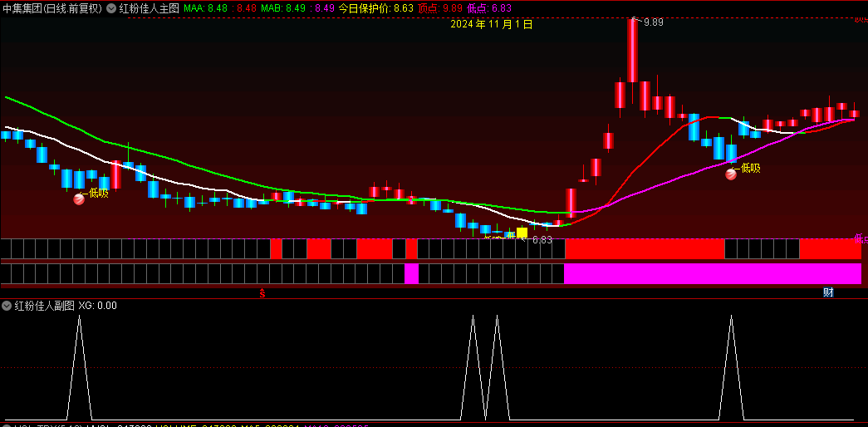Click the left yellow 低吸 signal text

point(99,194)
